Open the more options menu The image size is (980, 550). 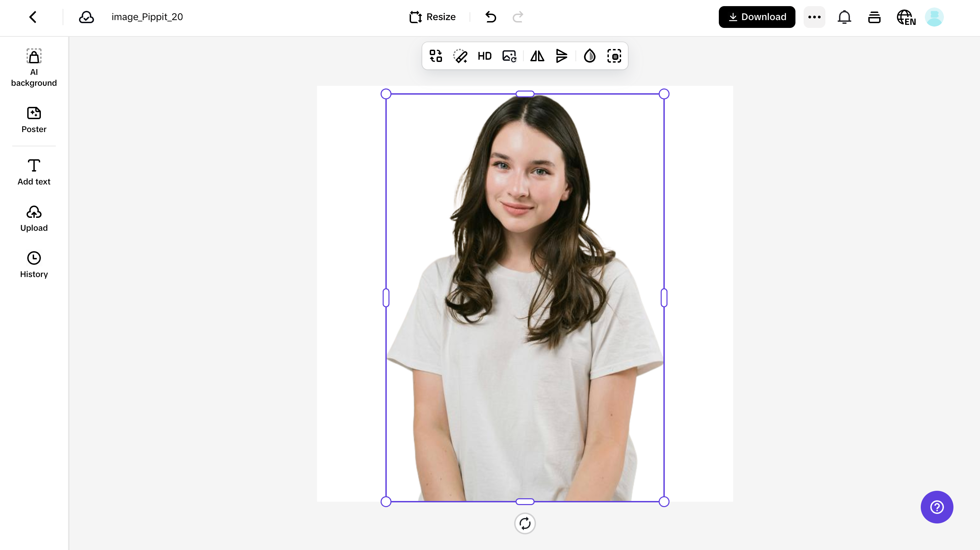click(x=814, y=17)
